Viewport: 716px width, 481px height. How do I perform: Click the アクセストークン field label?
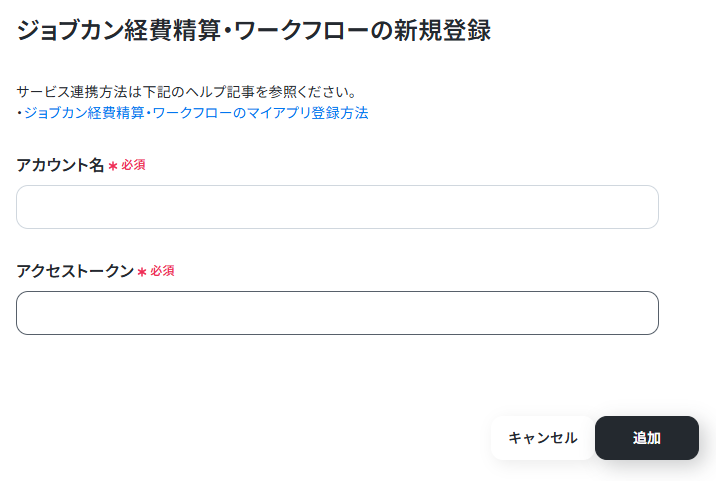75,271
